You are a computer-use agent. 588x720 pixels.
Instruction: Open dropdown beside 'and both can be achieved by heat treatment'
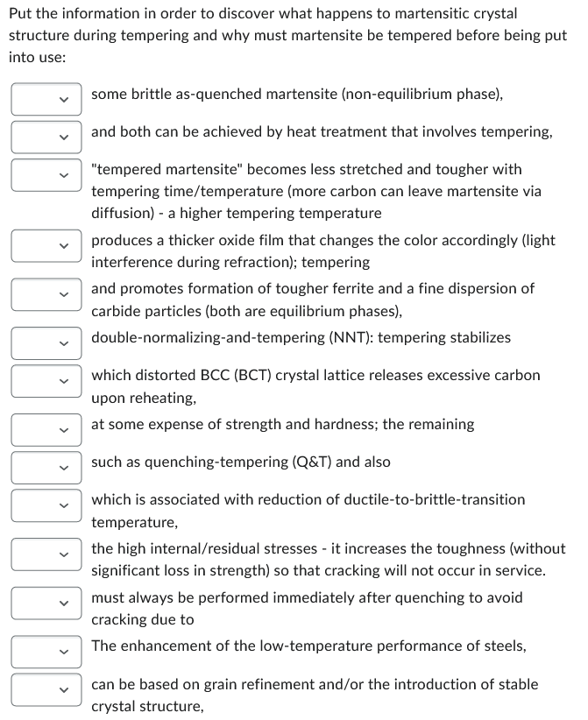pyautogui.click(x=46, y=136)
